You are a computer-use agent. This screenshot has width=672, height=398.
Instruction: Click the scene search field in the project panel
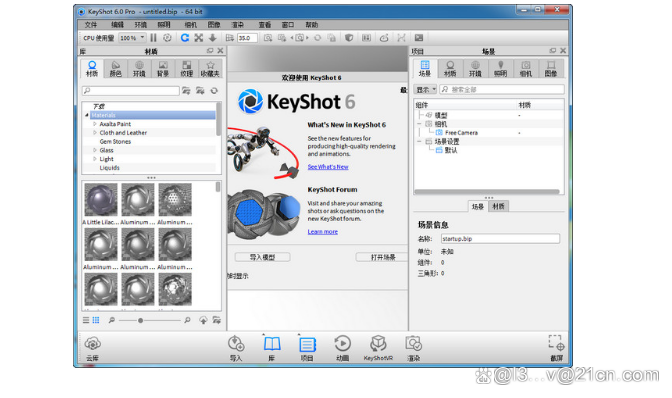[x=502, y=89]
